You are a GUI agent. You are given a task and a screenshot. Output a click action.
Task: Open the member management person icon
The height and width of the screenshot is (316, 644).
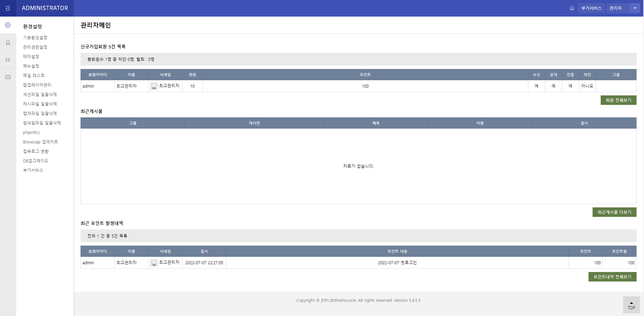(8, 42)
